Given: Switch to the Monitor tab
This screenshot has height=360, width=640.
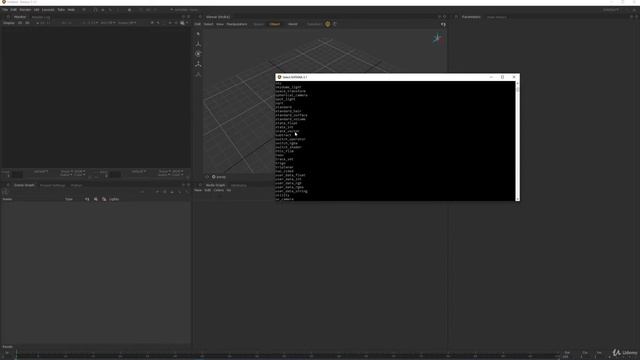Looking at the screenshot, I should (20, 17).
